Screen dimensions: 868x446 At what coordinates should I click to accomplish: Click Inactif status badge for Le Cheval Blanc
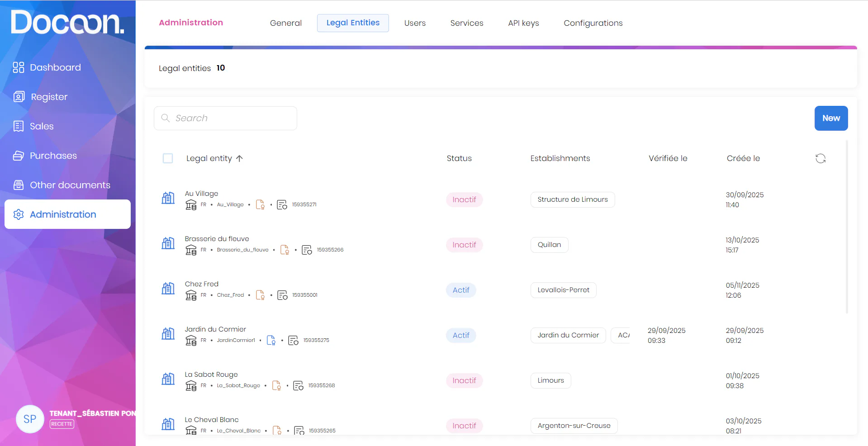(x=465, y=426)
